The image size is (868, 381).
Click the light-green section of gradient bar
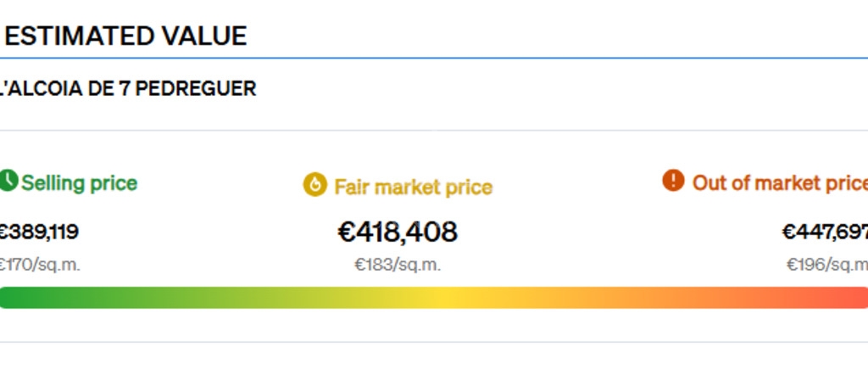pyautogui.click(x=221, y=297)
